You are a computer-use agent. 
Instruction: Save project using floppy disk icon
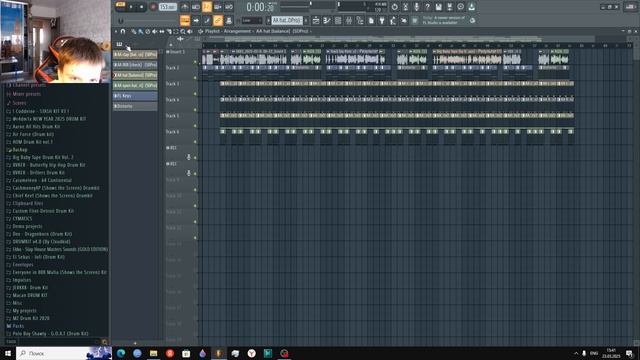coord(438,7)
